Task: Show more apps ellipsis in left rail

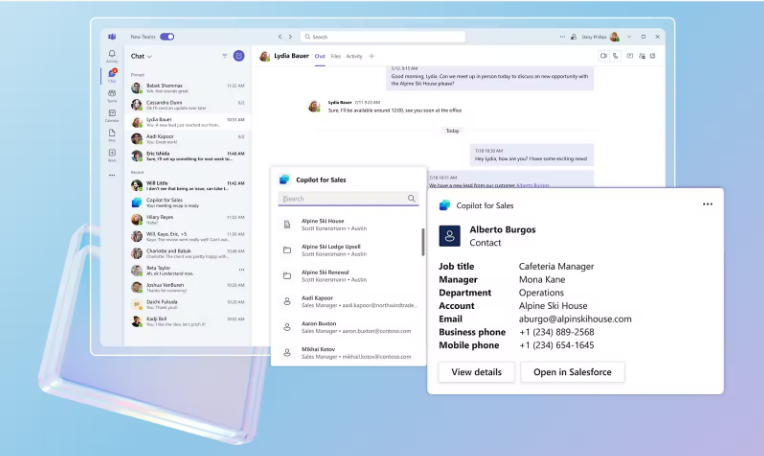Action: (x=112, y=175)
